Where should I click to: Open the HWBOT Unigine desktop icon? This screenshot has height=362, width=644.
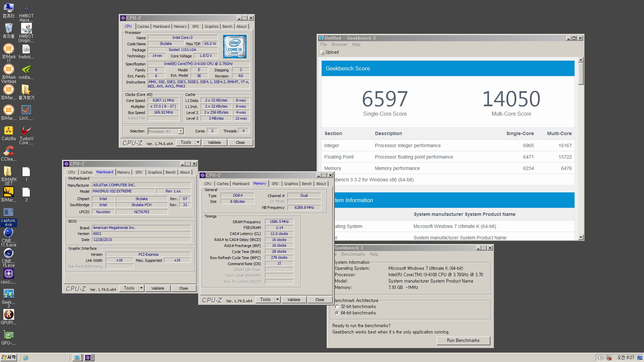pos(26,33)
